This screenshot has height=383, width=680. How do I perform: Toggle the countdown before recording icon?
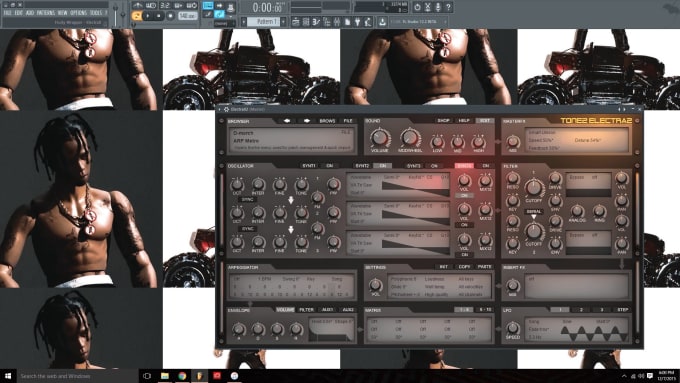coord(165,6)
